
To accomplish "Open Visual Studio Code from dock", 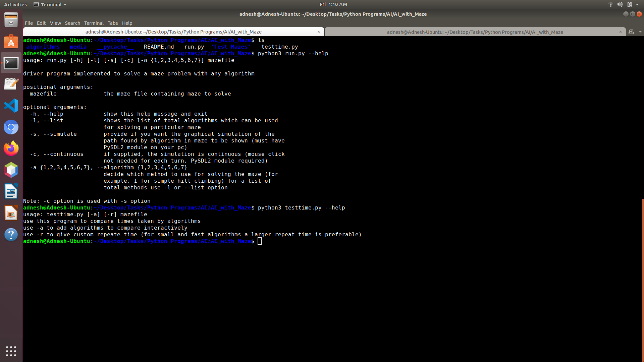I will (x=11, y=106).
